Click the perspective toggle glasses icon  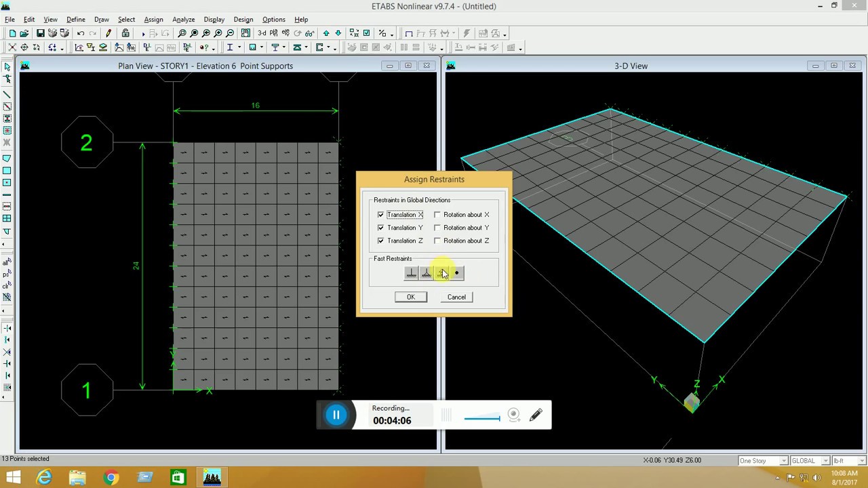click(x=310, y=33)
